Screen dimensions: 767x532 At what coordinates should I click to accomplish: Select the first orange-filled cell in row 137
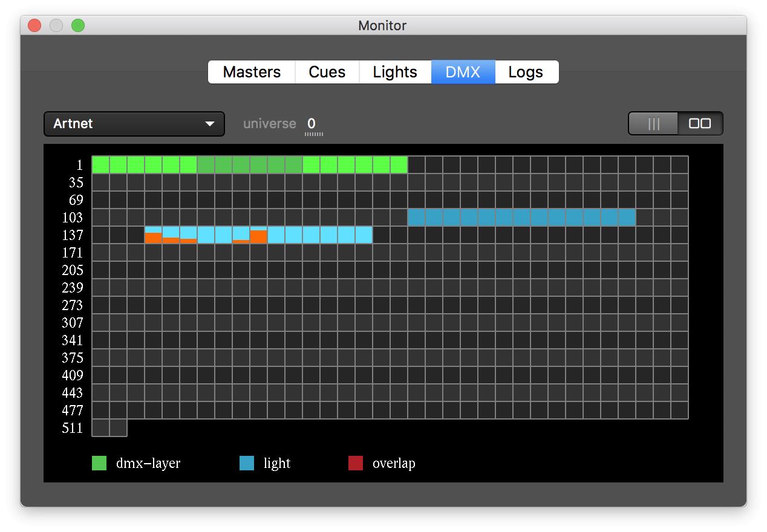pyautogui.click(x=153, y=235)
